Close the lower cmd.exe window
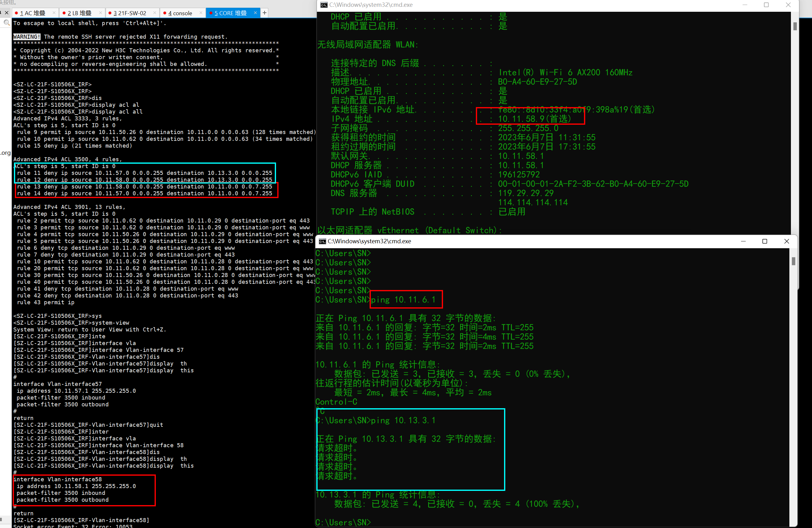 click(x=787, y=241)
